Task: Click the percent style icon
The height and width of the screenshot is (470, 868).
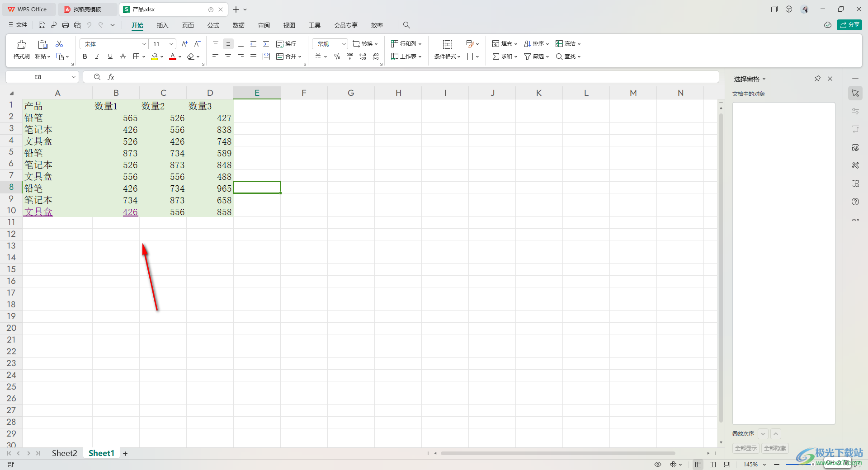Action: coord(337,56)
